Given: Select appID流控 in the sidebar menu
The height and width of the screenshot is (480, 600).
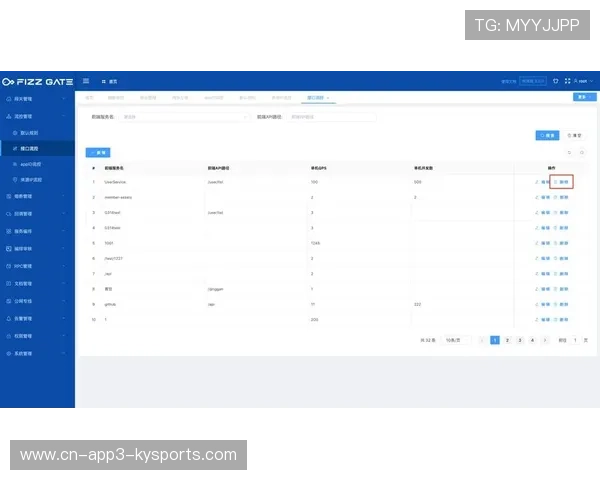Looking at the screenshot, I should click(x=32, y=163).
